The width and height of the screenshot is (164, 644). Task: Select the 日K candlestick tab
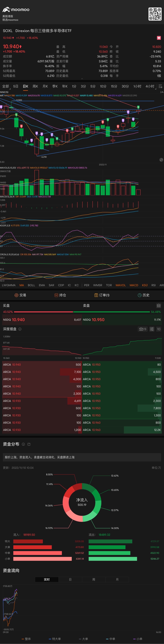click(x=25, y=86)
